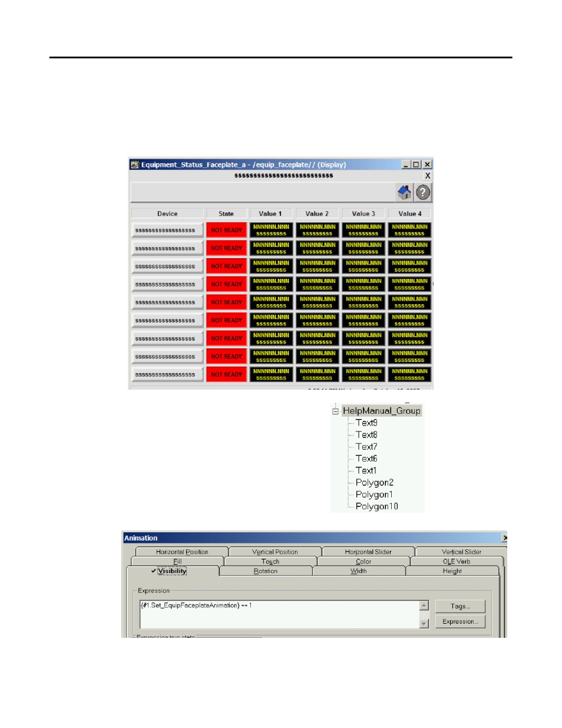Select Text7 tree item
Viewport: 562px width, 728px height.
[x=366, y=447]
